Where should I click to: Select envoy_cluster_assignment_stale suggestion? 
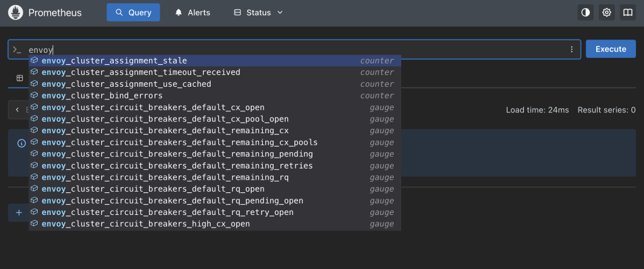click(215, 61)
